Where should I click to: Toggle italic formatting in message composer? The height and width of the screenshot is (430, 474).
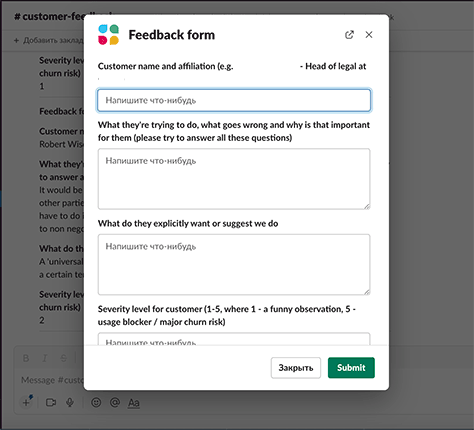click(44, 358)
